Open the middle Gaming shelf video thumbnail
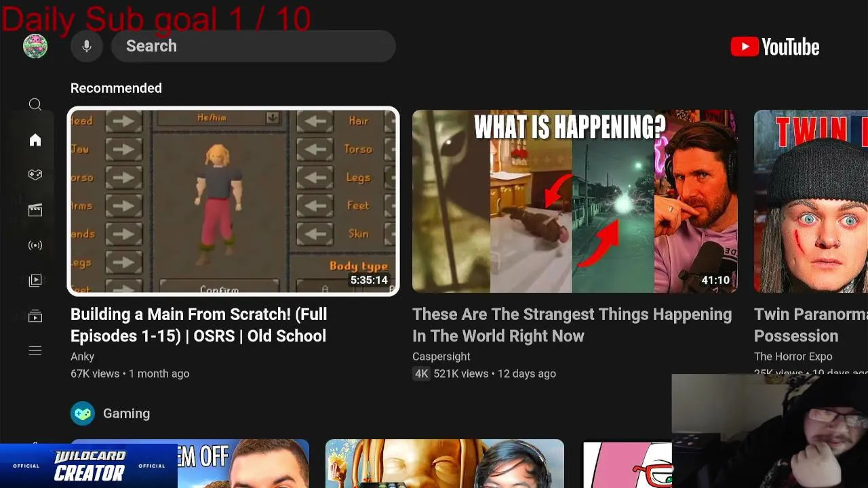Viewport: 868px width, 488px height. point(445,464)
